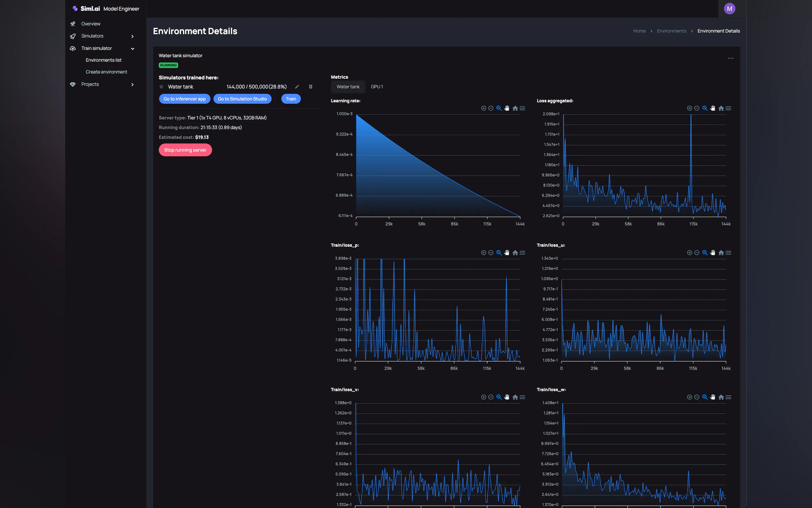Screen dimensions: 812x508
Task: Open the user avatar M menu
Action: [730, 9]
